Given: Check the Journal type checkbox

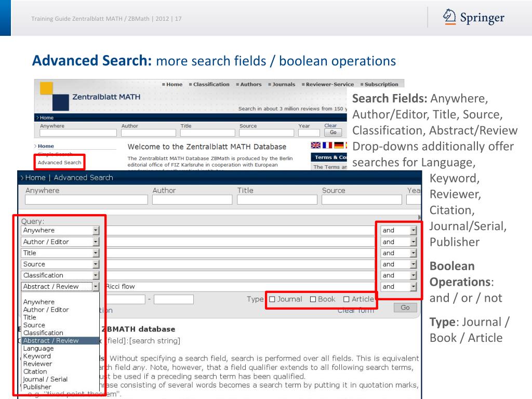Looking at the screenshot, I should [x=272, y=299].
